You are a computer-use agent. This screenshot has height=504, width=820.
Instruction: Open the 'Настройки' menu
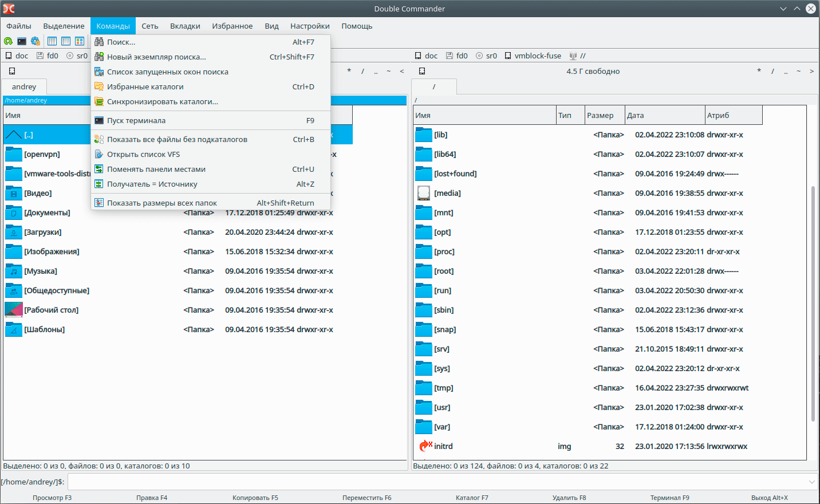coord(309,26)
